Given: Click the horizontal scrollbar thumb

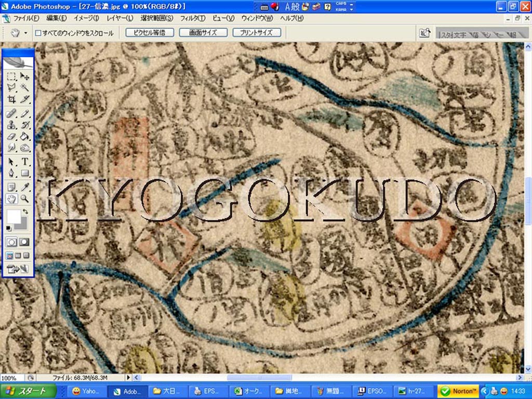Looking at the screenshot, I should tap(259, 377).
